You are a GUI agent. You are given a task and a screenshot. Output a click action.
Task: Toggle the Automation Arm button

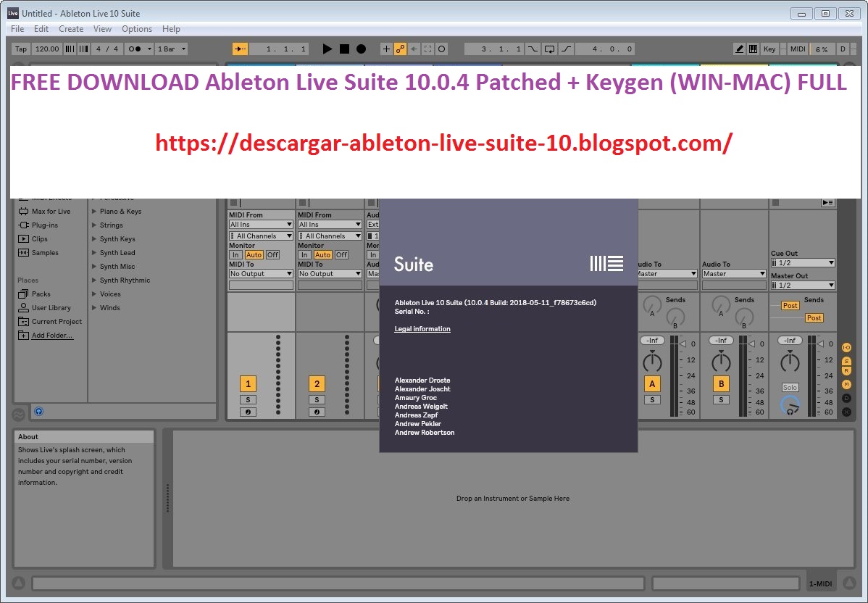tap(400, 49)
